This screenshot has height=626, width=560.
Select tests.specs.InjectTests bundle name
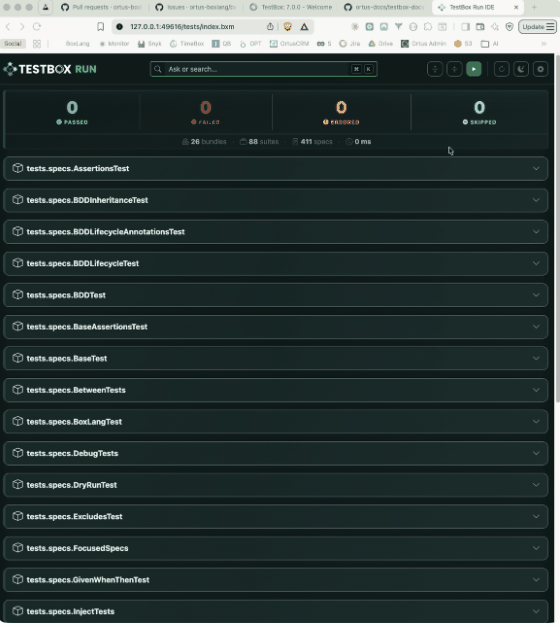click(x=70, y=611)
